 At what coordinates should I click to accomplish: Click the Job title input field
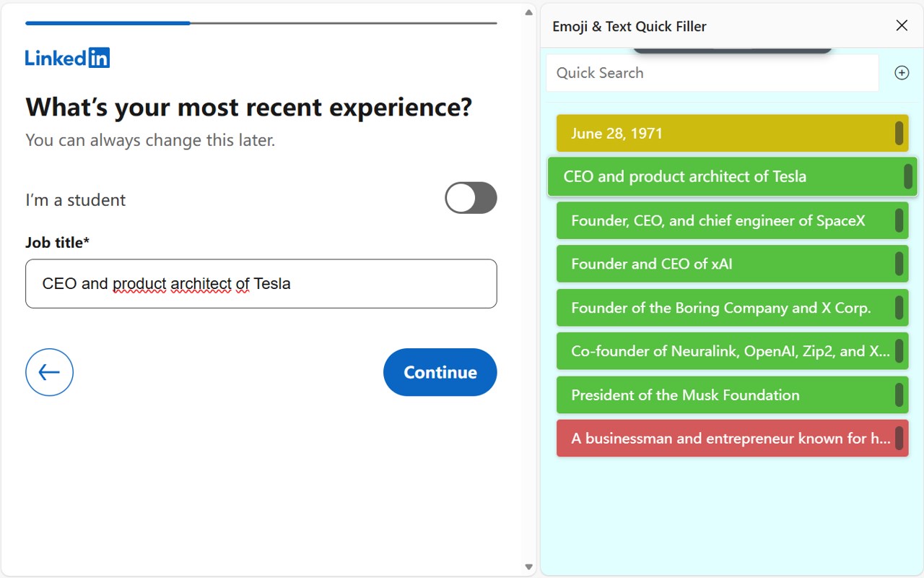[x=261, y=284]
